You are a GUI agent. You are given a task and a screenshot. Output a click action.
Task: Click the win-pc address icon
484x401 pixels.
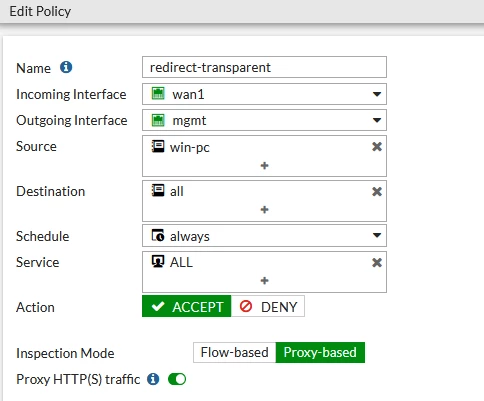(158, 146)
